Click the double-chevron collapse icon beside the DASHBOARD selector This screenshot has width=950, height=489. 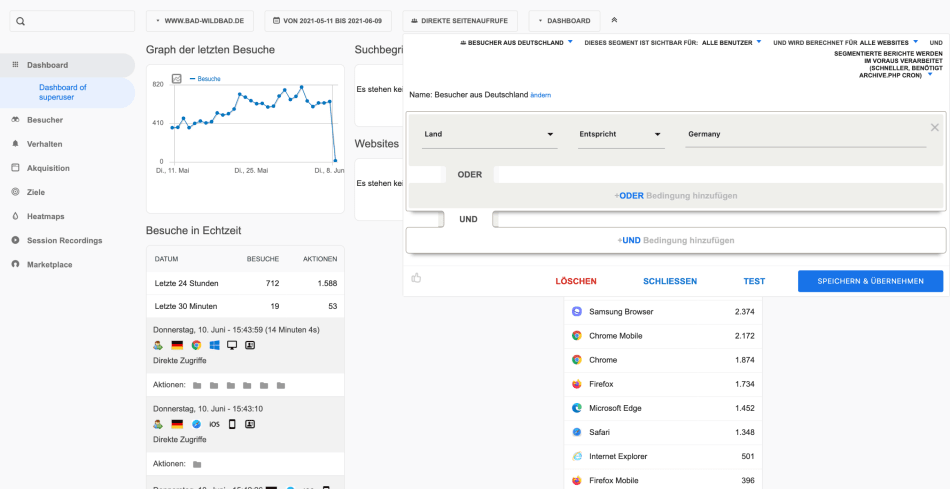click(x=614, y=20)
